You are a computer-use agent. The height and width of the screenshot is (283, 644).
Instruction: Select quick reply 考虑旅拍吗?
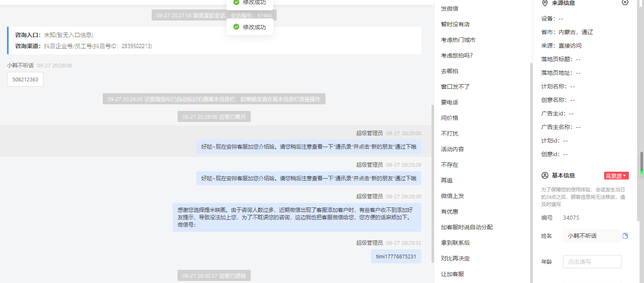coord(457,55)
